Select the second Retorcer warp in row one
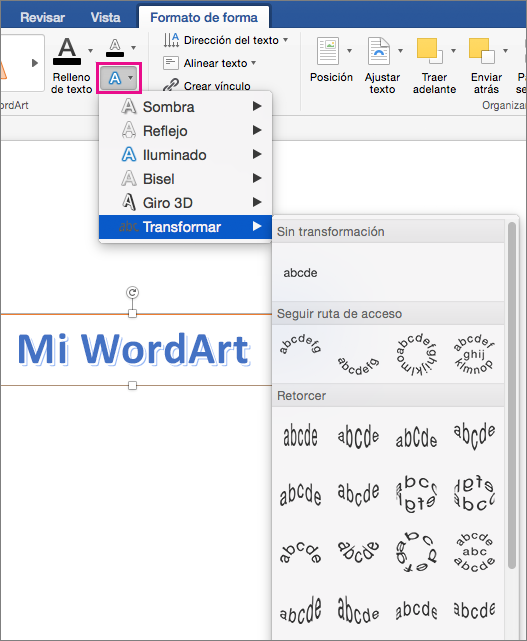 click(358, 436)
